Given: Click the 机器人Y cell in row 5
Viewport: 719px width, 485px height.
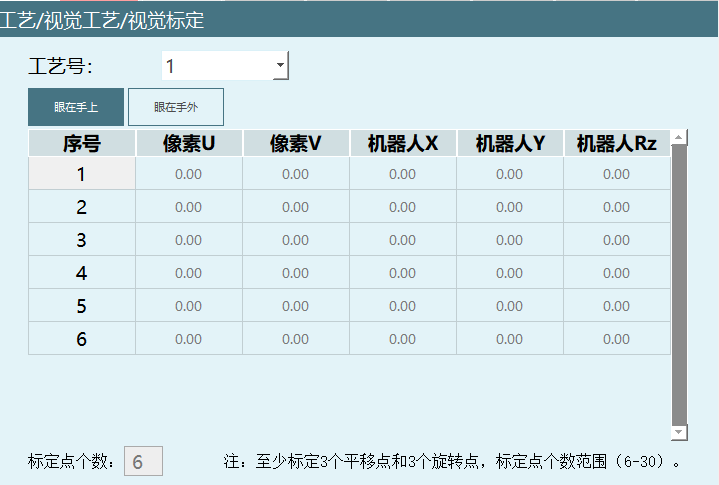Looking at the screenshot, I should tap(510, 306).
